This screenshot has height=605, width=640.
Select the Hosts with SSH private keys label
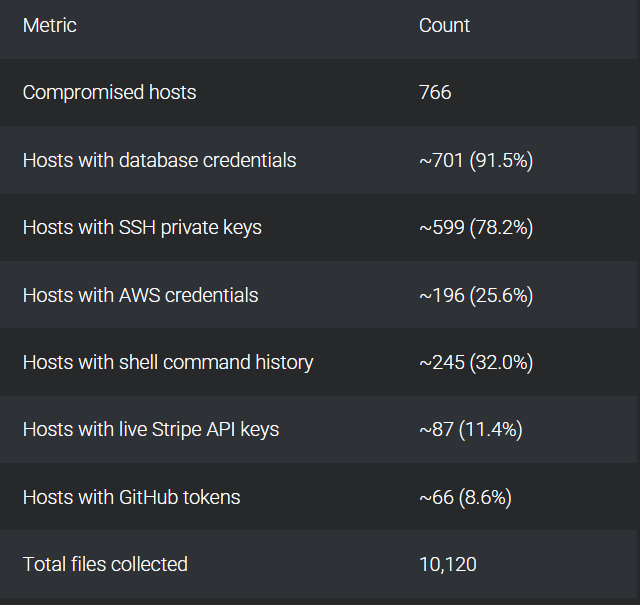coord(142,228)
